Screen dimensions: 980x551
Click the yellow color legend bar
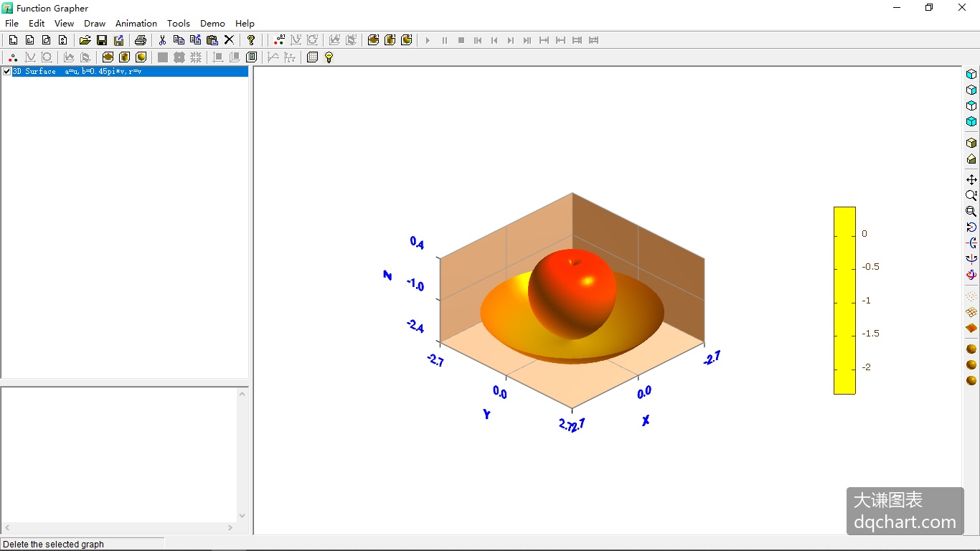point(844,300)
